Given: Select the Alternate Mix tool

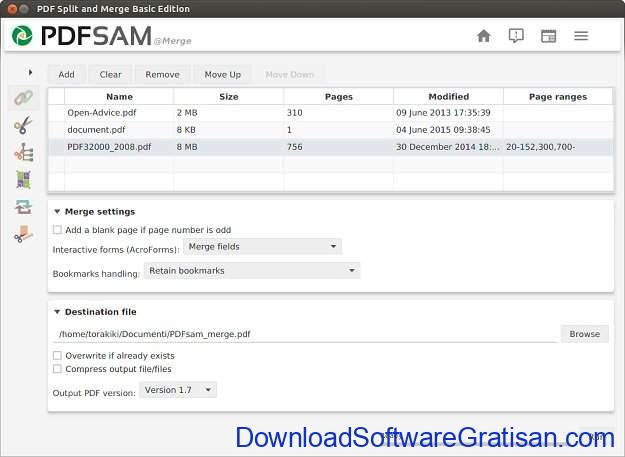Looking at the screenshot, I should pos(24,179).
